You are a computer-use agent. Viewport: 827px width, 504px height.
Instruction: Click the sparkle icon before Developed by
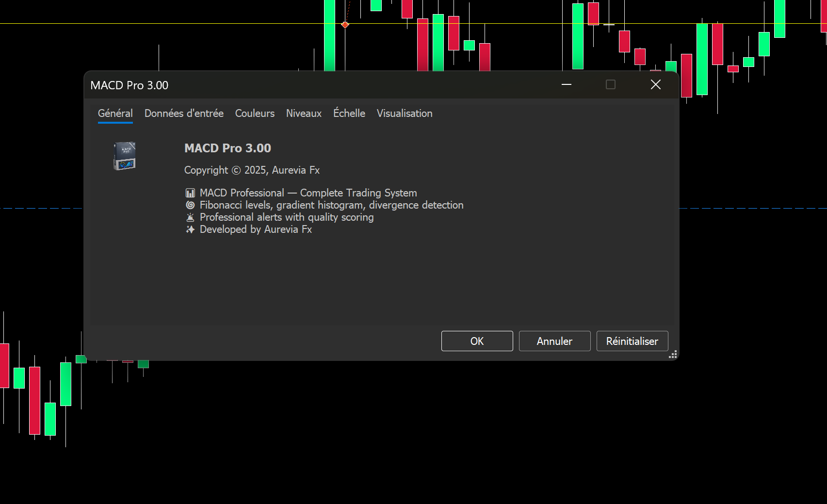coord(190,229)
